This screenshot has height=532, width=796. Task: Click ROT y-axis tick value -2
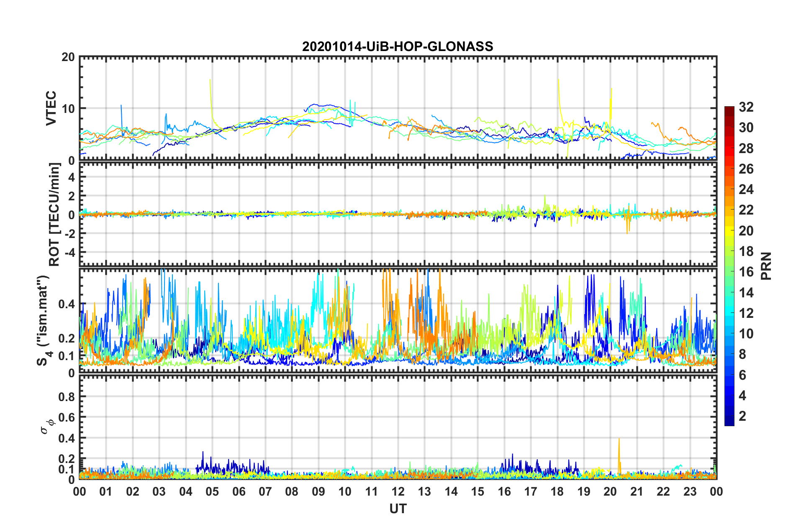tap(70, 233)
